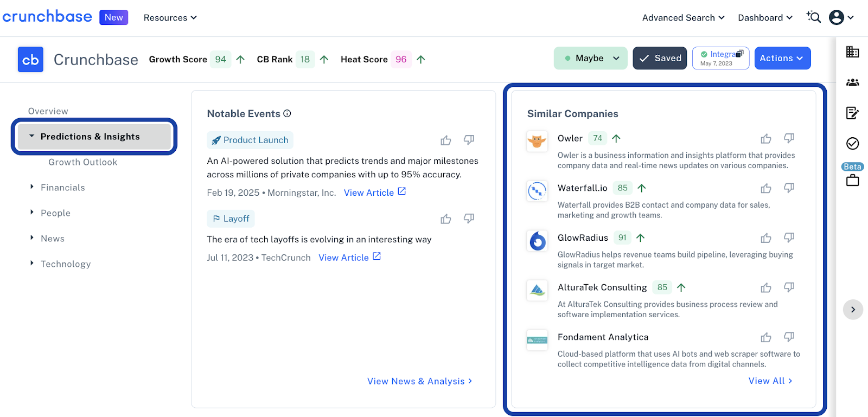The width and height of the screenshot is (868, 417).
Task: Thumbs up AlturaTek Consulting company
Action: coord(766,287)
